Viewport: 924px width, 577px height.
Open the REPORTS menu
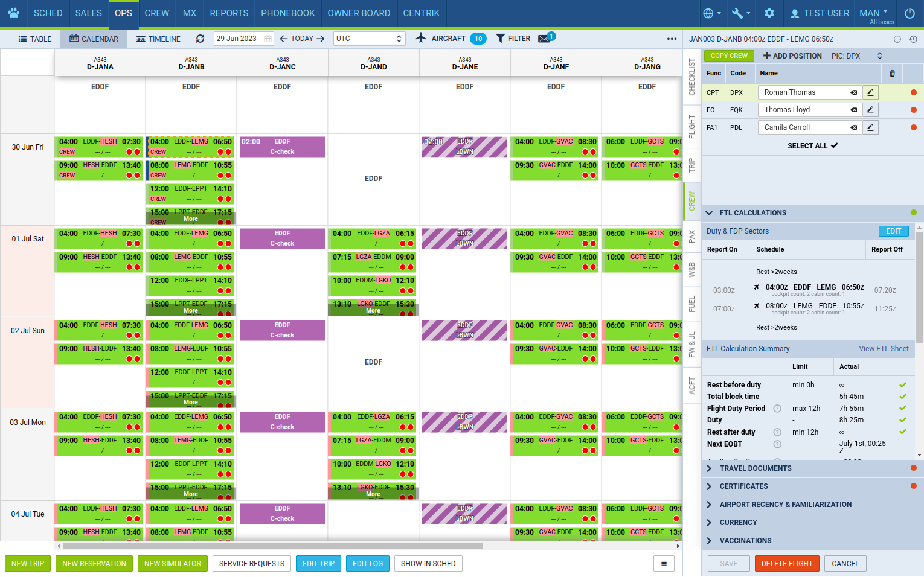click(229, 13)
